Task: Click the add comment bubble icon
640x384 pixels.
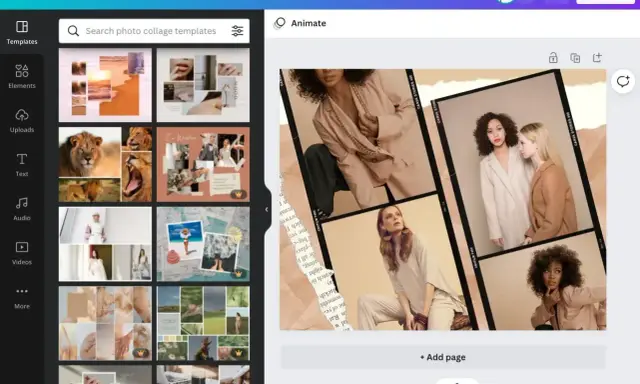Action: (x=623, y=81)
